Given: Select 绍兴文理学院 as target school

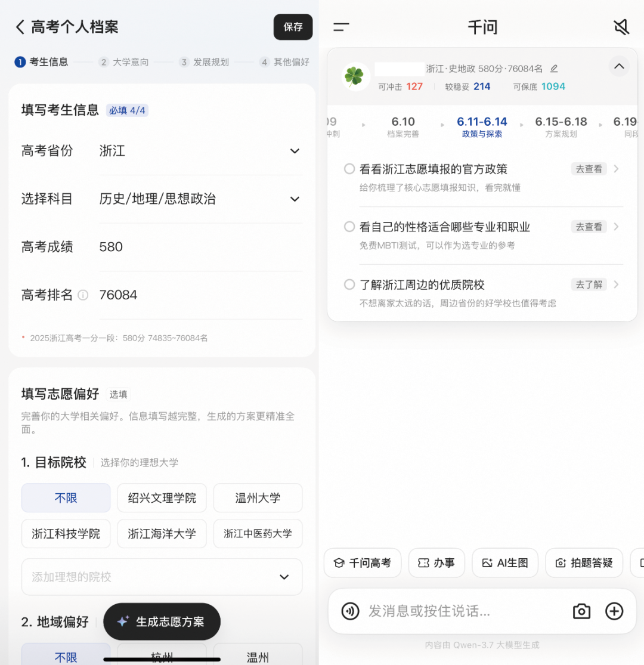Looking at the screenshot, I should coord(162,498).
